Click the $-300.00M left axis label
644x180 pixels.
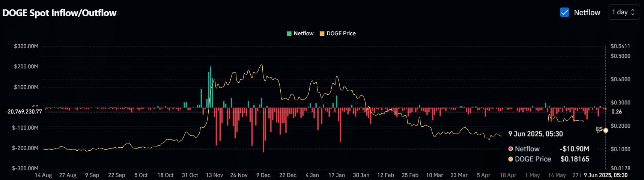pyautogui.click(x=26, y=168)
